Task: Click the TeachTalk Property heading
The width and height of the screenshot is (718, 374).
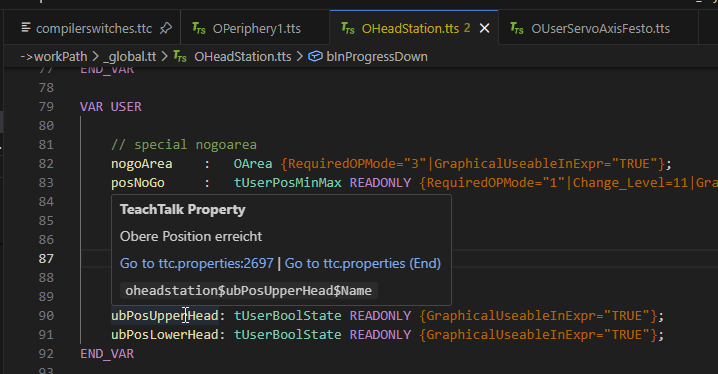Action: 183,209
